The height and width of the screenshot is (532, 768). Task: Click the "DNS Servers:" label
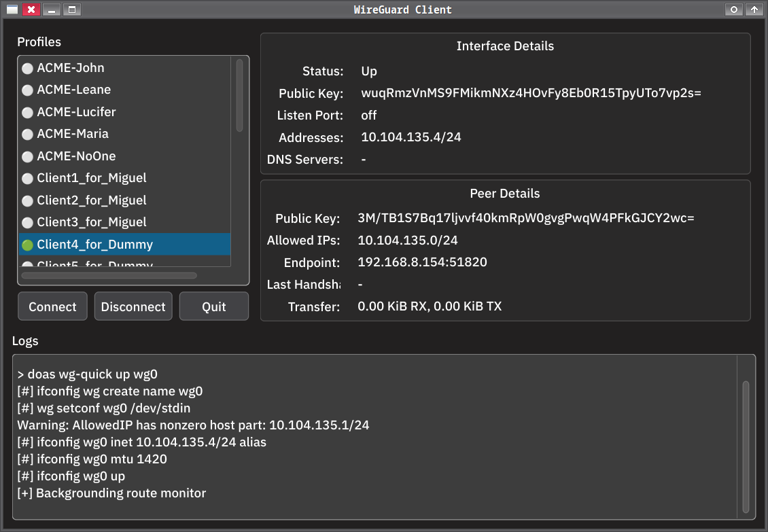pyautogui.click(x=305, y=160)
